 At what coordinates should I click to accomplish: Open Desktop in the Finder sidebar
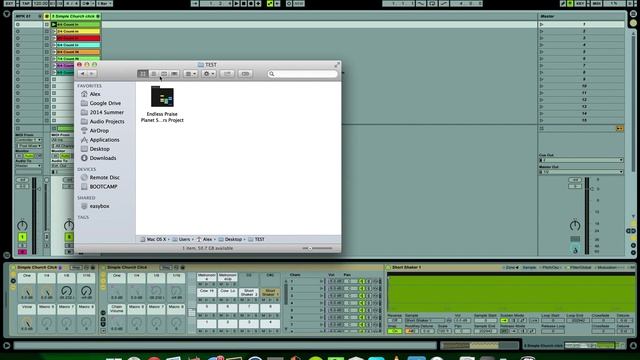100,149
